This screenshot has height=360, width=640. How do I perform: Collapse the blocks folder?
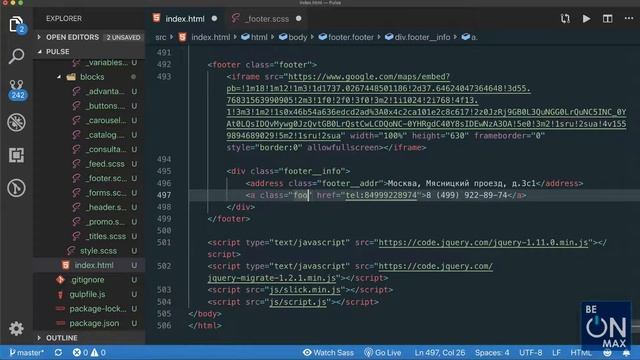point(92,77)
